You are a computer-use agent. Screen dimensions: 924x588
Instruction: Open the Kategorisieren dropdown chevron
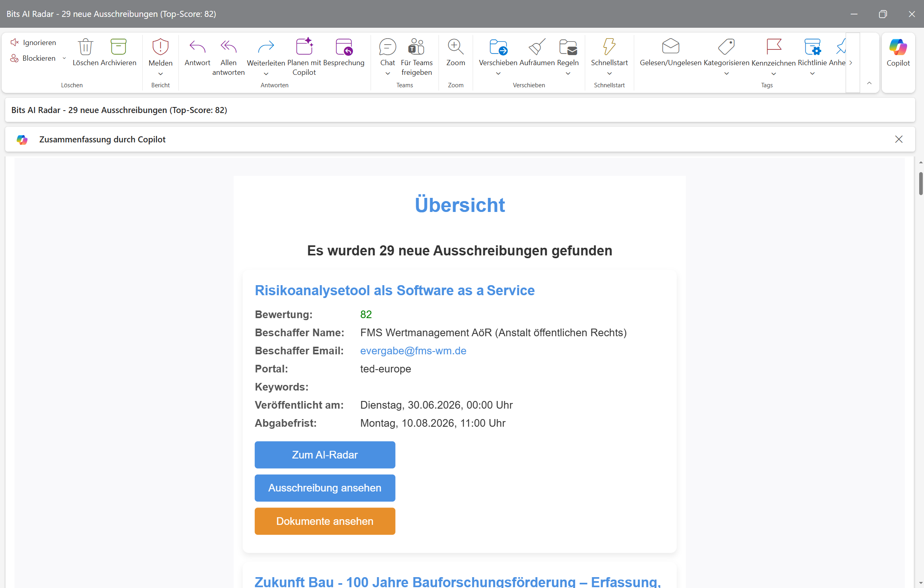click(x=726, y=74)
